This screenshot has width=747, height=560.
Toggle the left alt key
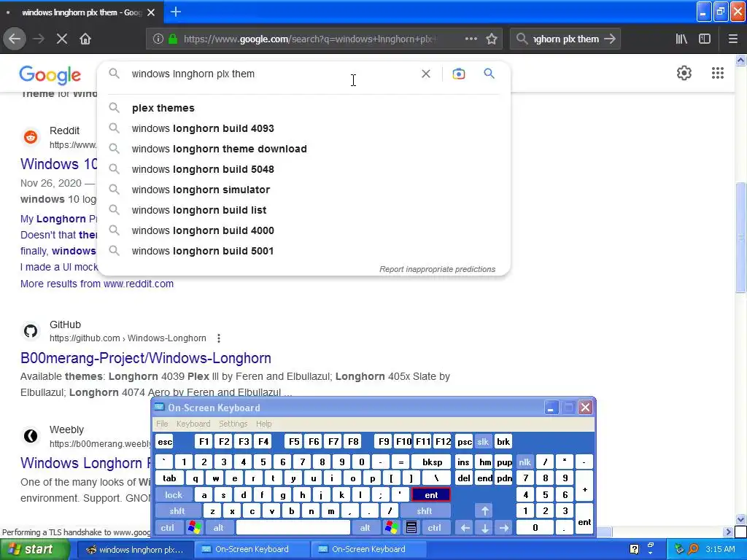tap(219, 528)
